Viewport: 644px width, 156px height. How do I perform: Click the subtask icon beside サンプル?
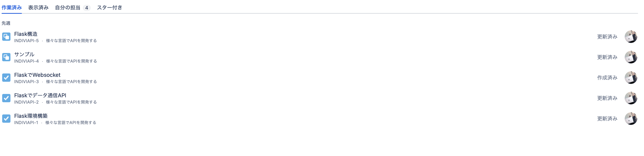point(6,57)
